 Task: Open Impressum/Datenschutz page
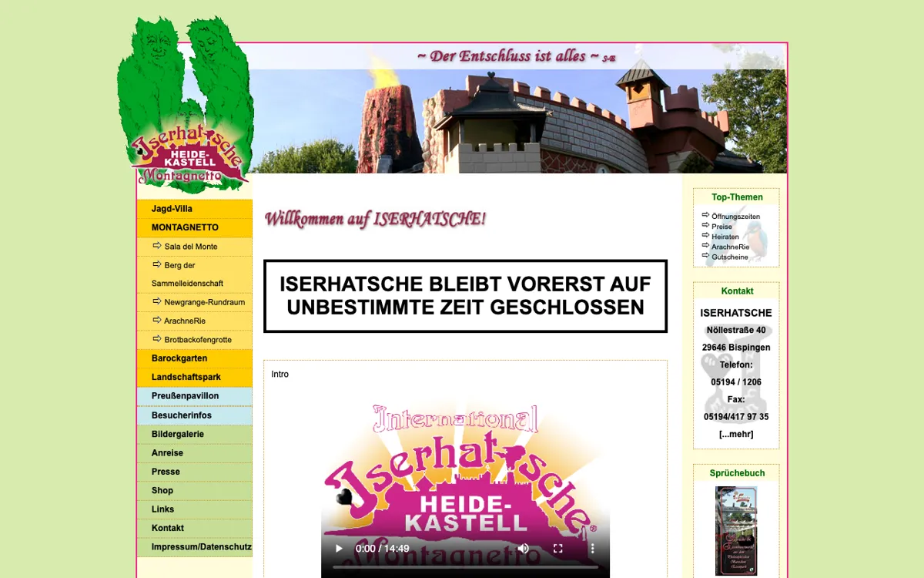(x=194, y=547)
